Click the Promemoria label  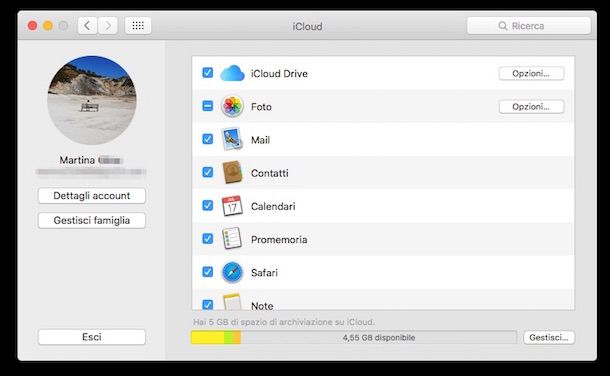(279, 240)
